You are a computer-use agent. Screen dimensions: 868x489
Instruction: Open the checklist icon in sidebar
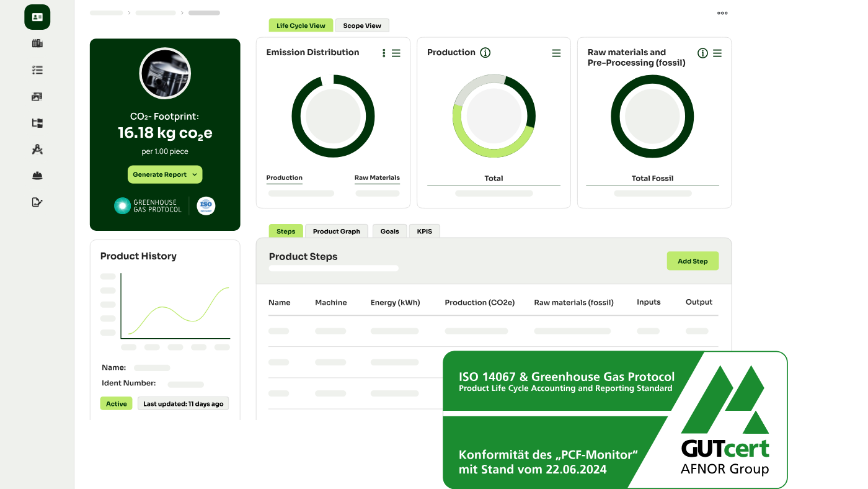[37, 70]
